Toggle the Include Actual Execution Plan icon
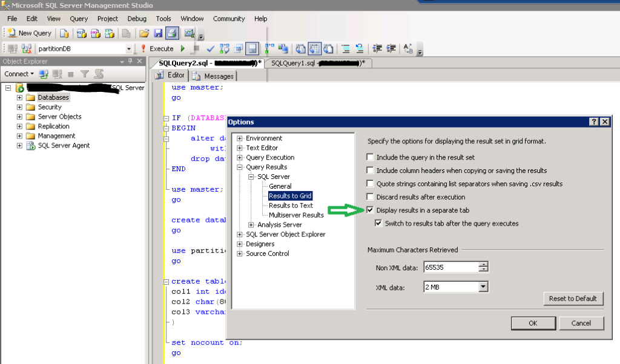This screenshot has width=620, height=364. point(269,48)
